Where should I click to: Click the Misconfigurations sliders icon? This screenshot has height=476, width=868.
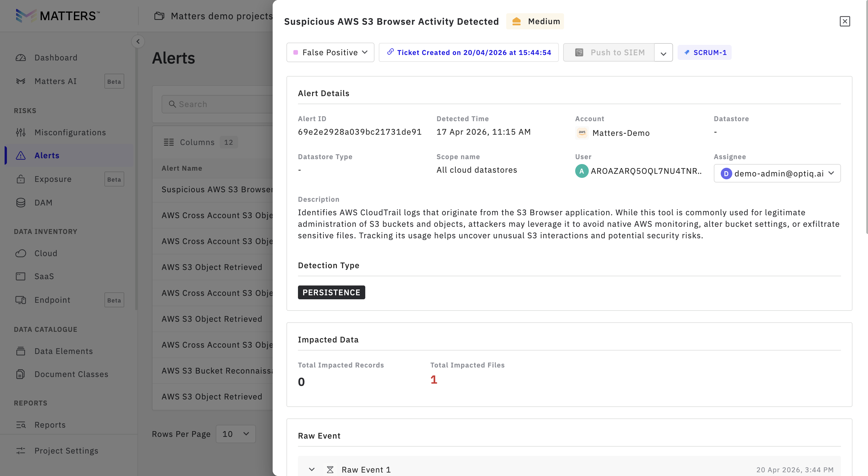pos(20,132)
